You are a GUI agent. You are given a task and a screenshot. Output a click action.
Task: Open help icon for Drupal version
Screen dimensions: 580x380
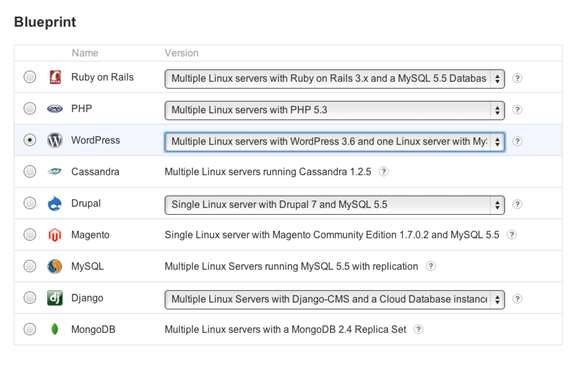(517, 204)
